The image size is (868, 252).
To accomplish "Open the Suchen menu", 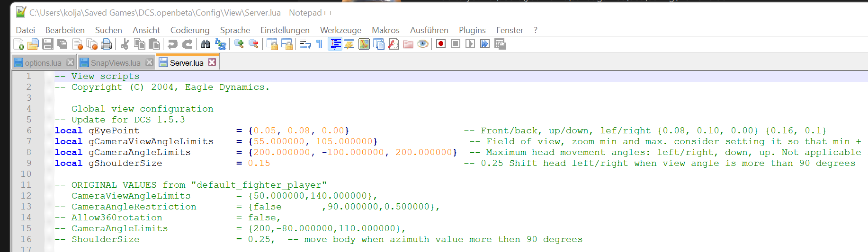I will (108, 30).
